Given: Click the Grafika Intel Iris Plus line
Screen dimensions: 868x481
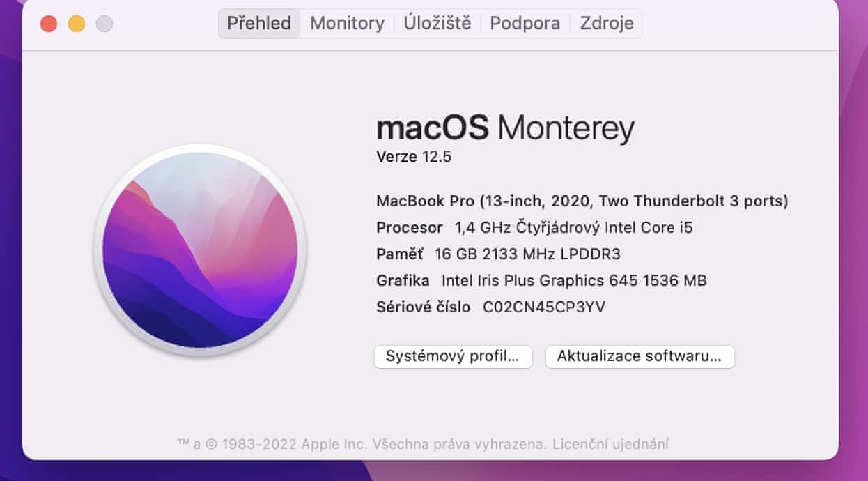Looking at the screenshot, I should click(x=541, y=281).
